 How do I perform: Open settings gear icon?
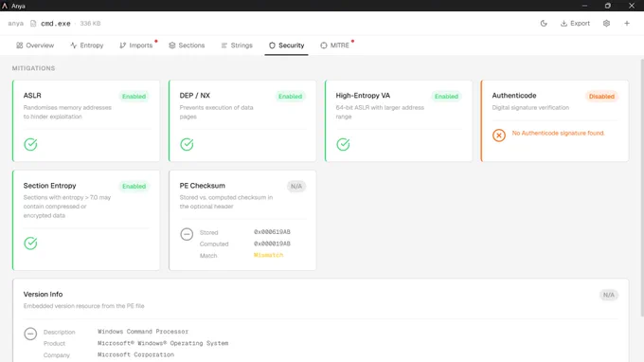(606, 24)
